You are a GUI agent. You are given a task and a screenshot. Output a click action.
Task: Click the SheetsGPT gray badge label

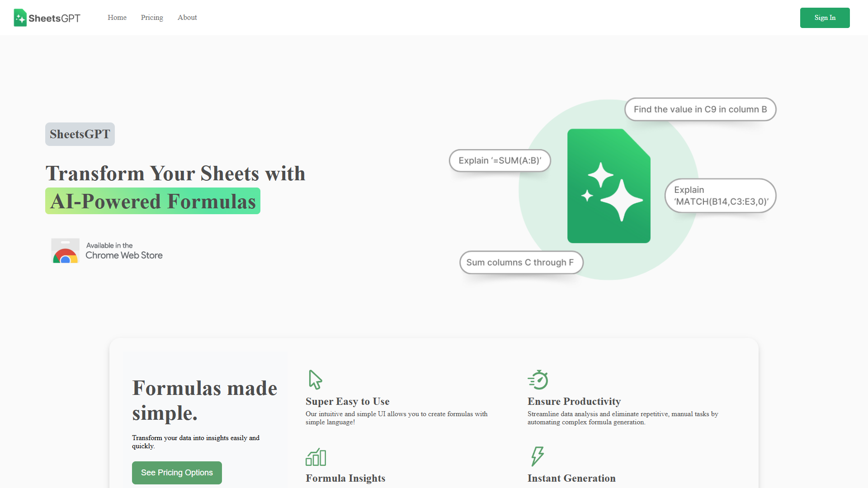click(x=80, y=134)
